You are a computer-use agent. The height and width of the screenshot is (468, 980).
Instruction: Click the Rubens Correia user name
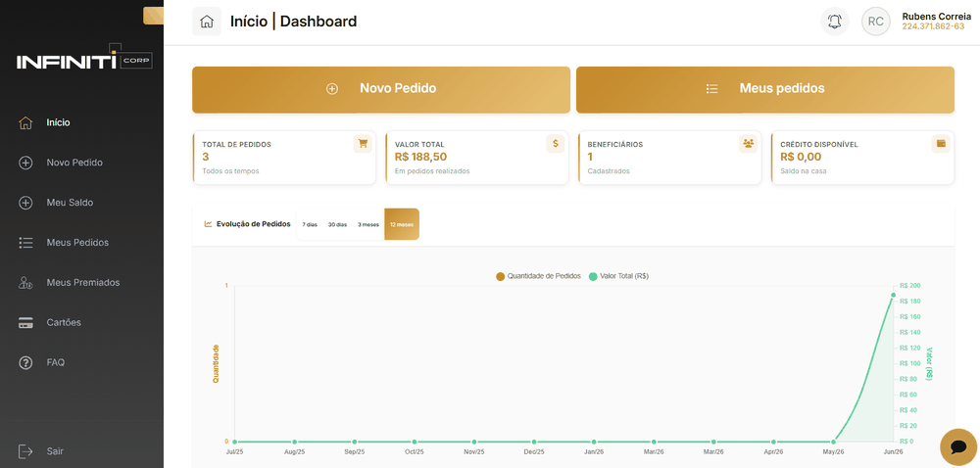pyautogui.click(x=936, y=17)
